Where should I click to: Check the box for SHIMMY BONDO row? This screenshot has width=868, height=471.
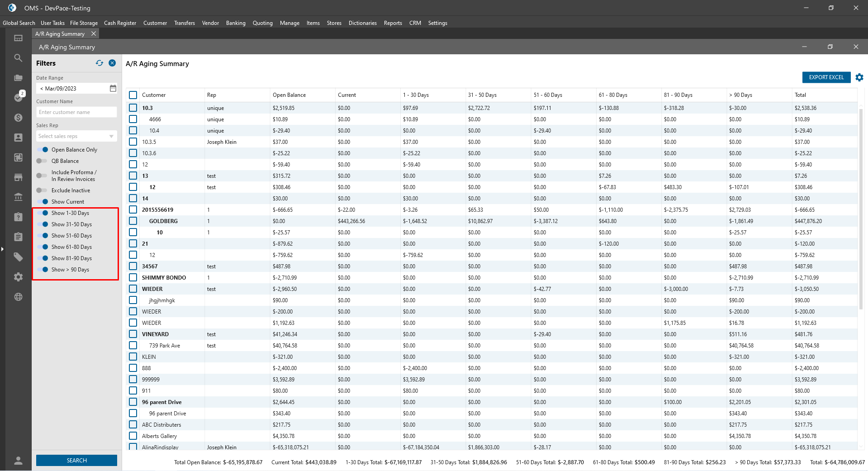pos(133,277)
